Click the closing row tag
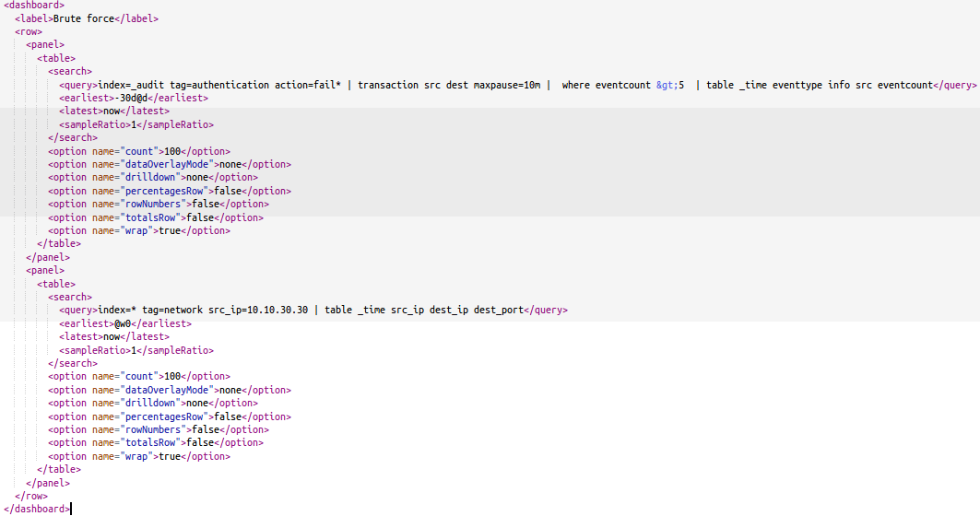 pyautogui.click(x=31, y=496)
